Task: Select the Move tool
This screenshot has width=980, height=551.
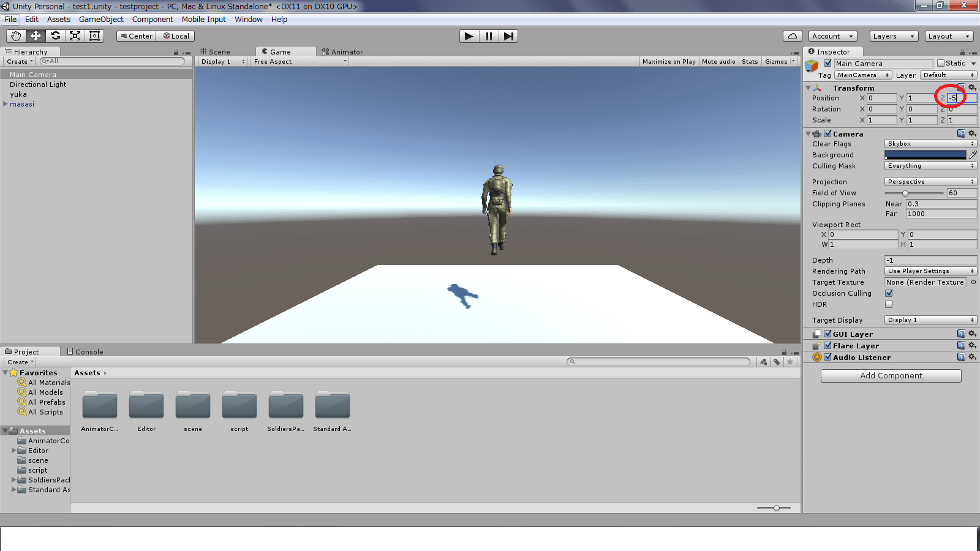Action: pyautogui.click(x=36, y=36)
